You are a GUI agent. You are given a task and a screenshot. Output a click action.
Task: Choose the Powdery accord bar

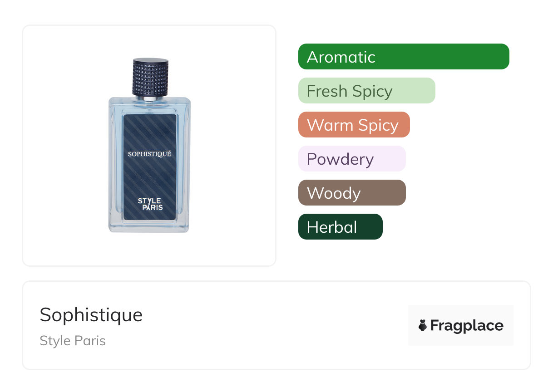point(351,159)
